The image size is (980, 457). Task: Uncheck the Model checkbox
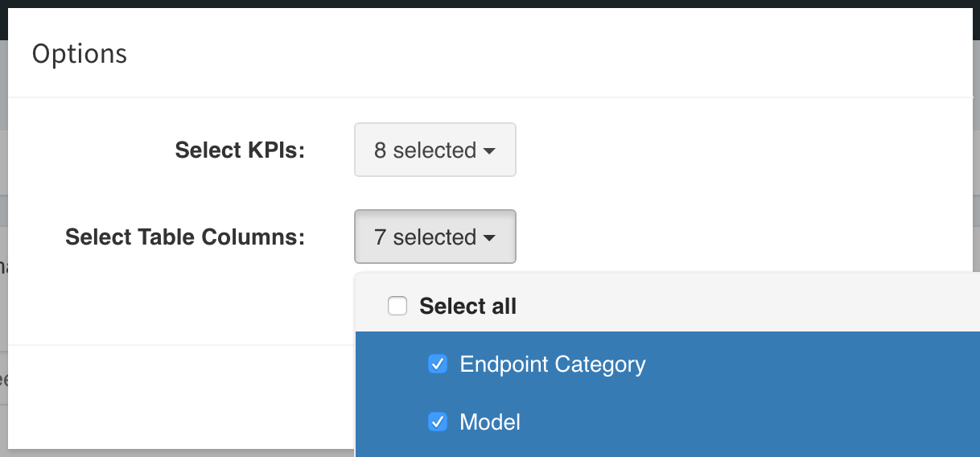tap(438, 422)
